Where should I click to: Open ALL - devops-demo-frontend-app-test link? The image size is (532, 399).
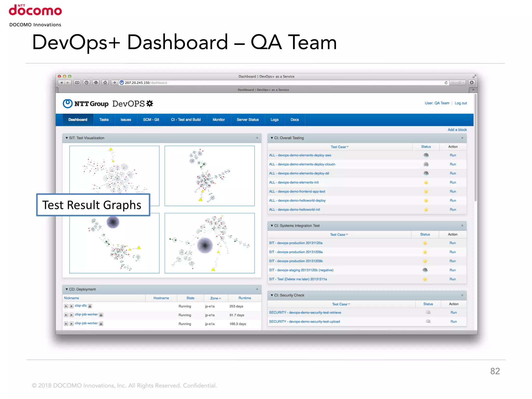pyautogui.click(x=297, y=192)
